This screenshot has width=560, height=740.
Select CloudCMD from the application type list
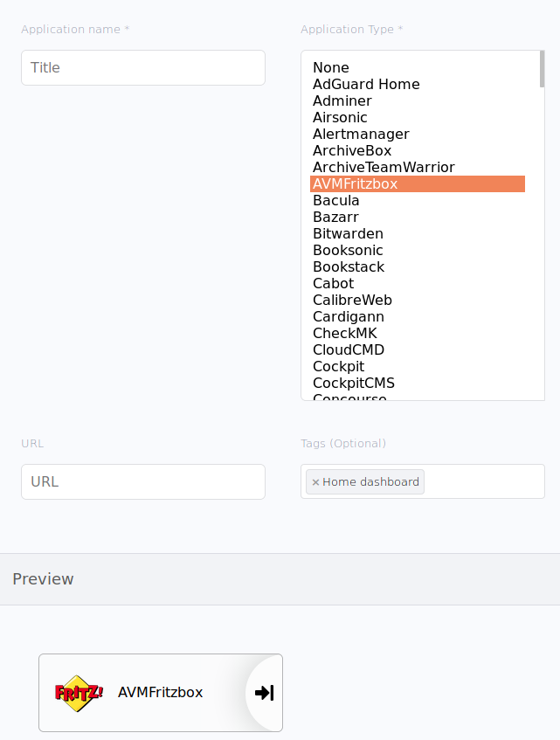pos(349,349)
